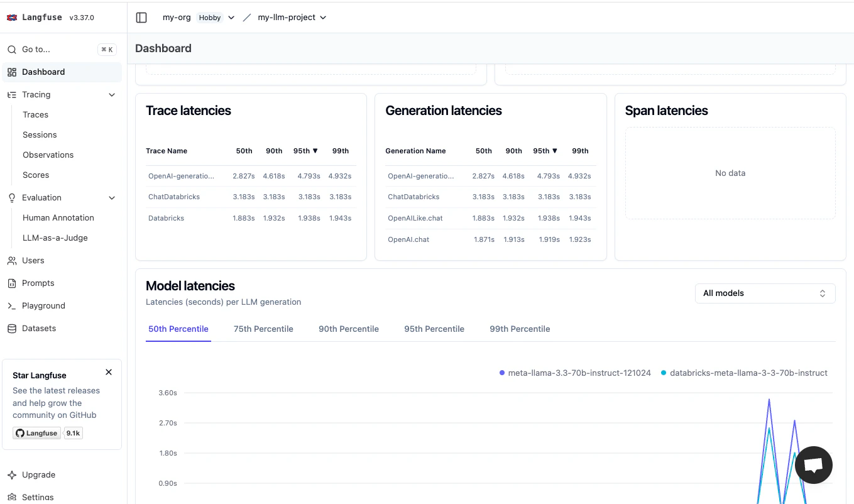854x504 pixels.
Task: Click the Model latencies heading
Action: click(190, 286)
